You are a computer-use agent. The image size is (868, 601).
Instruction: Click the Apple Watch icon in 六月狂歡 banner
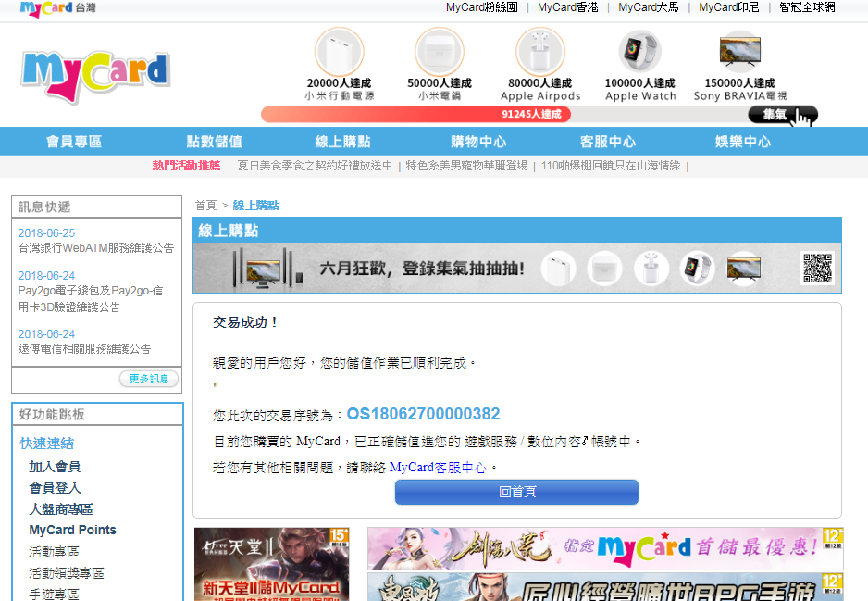697,269
